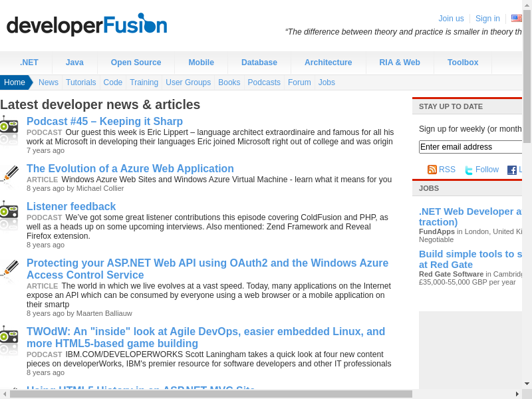
Task: Click the podcast robot icon beside Podcast #45
Action: (9, 130)
